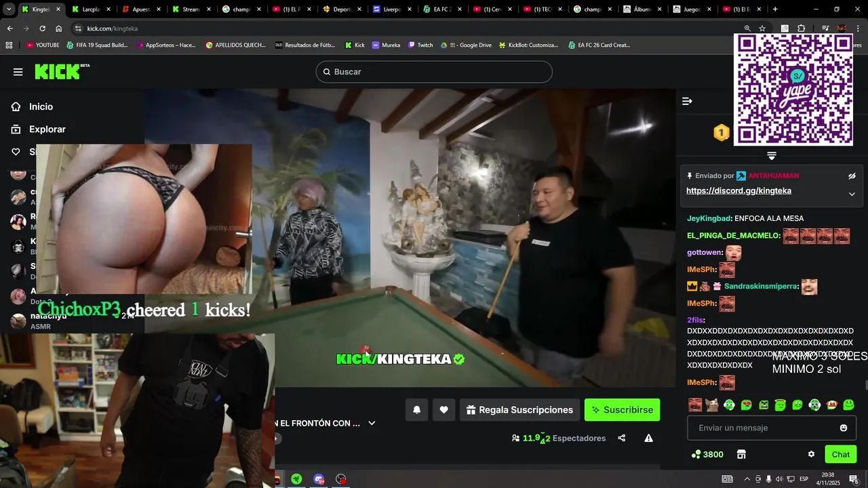Open the YOUTUBE bookmark
The height and width of the screenshot is (488, 868).
(x=43, y=45)
